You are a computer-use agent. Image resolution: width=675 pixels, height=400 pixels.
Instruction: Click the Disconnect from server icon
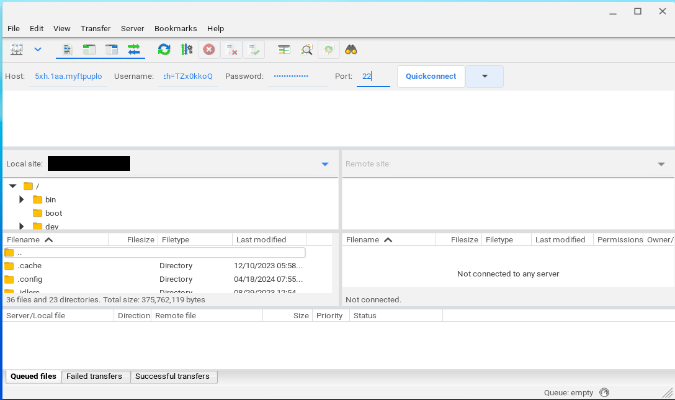(x=232, y=50)
